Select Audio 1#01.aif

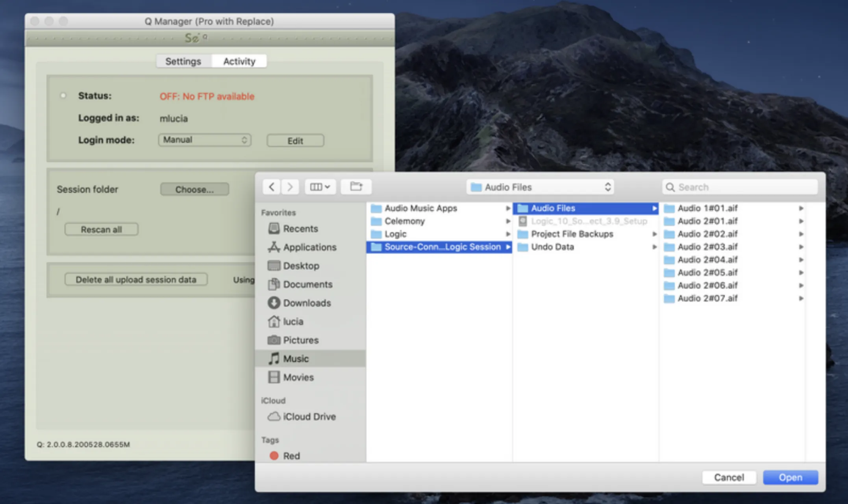[733, 208]
